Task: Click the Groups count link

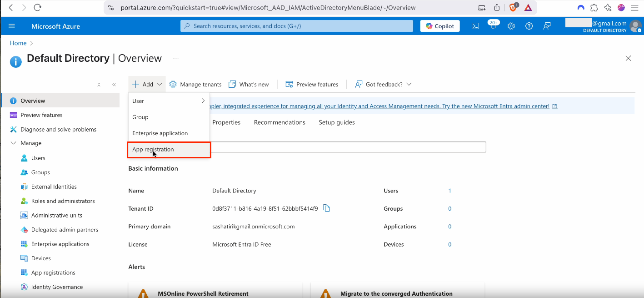Action: pyautogui.click(x=450, y=208)
